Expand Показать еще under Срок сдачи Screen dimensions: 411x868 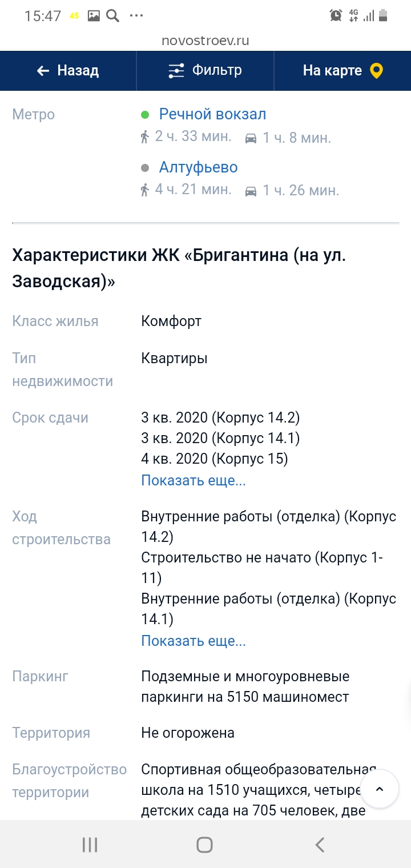tap(194, 480)
